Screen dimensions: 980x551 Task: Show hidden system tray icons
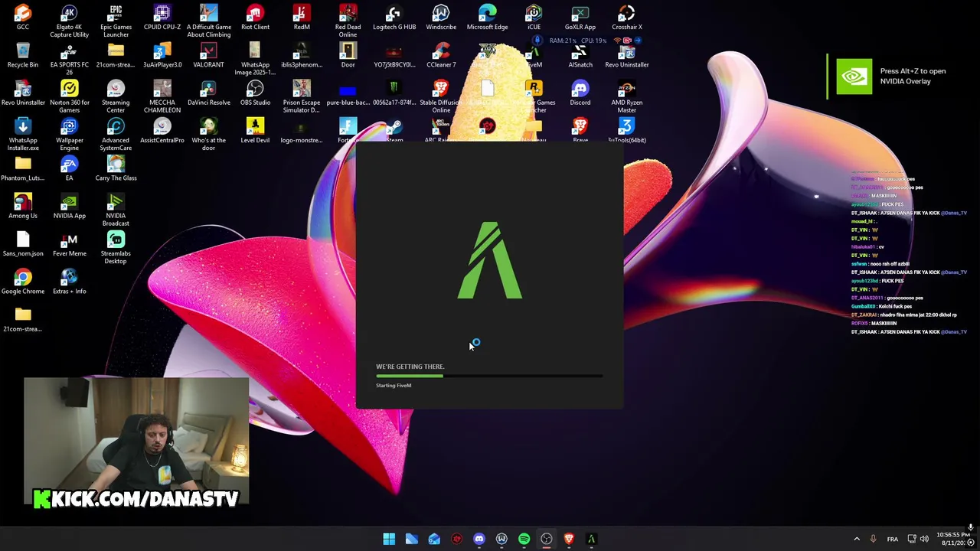(x=857, y=540)
